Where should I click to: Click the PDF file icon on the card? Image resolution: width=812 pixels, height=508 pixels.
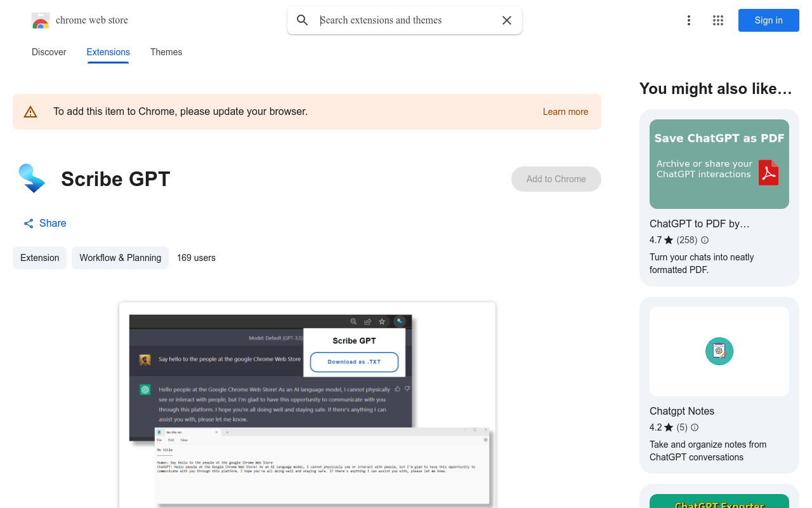tap(768, 172)
